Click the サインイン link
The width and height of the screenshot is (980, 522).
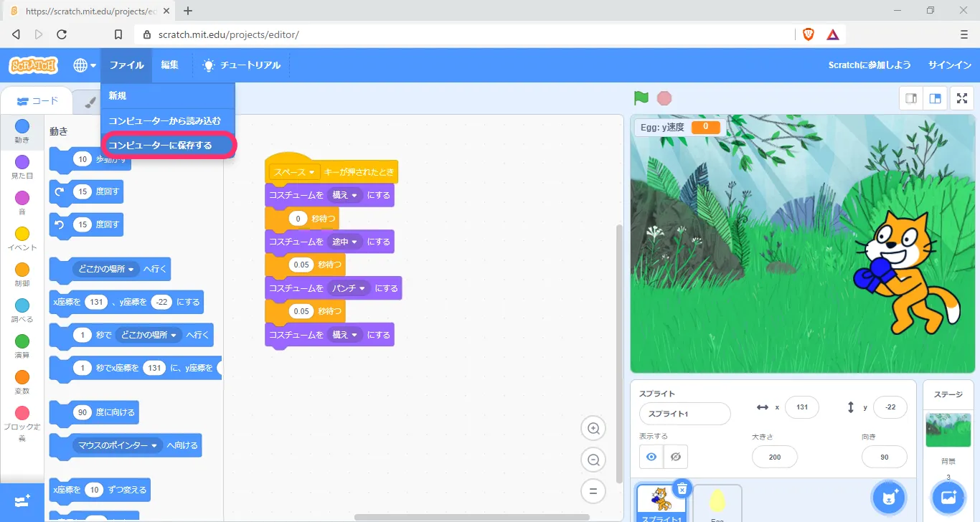pos(950,65)
